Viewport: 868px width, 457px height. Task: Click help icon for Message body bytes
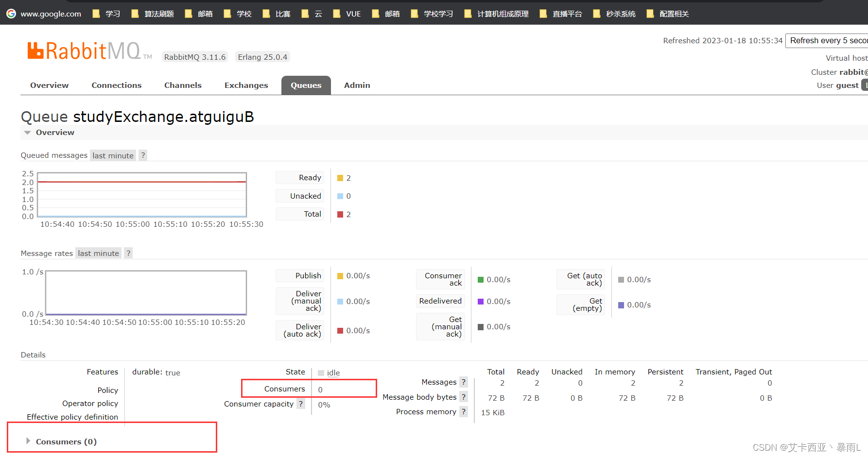[464, 397]
